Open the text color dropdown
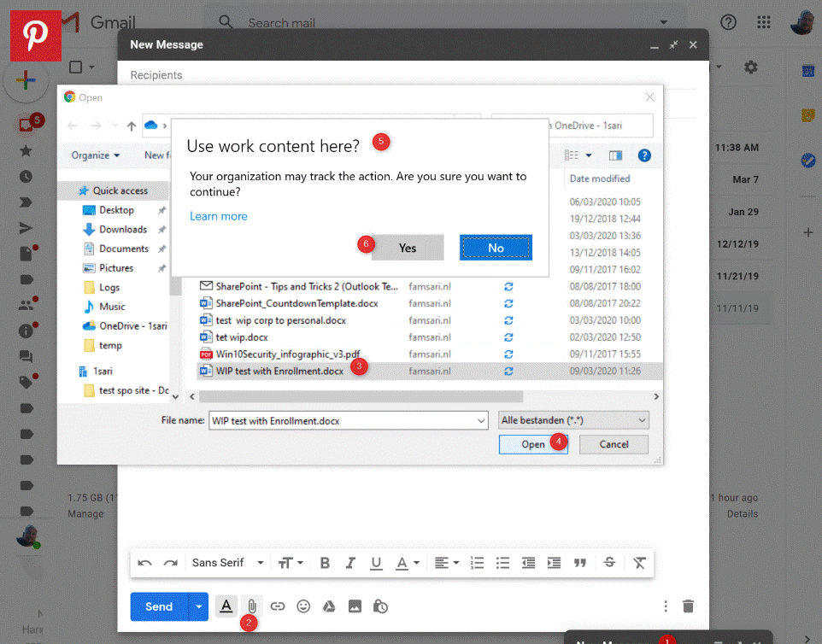This screenshot has height=644, width=822. (408, 563)
